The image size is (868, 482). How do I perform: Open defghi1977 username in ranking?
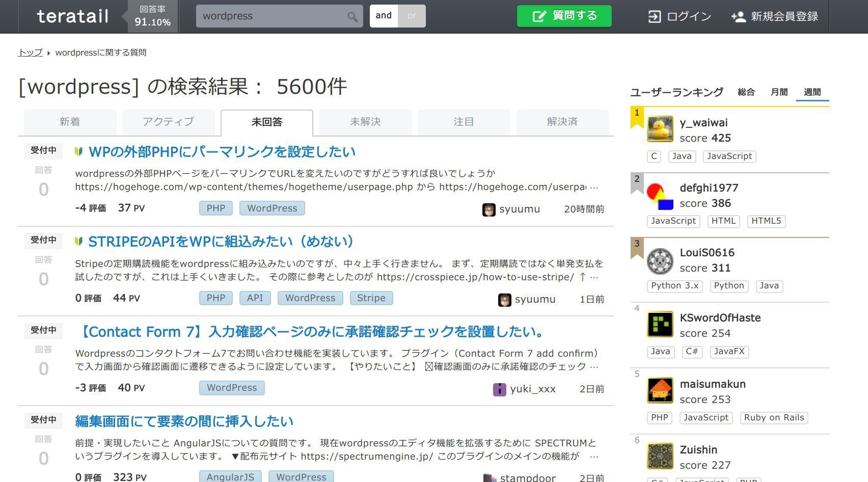tap(709, 188)
